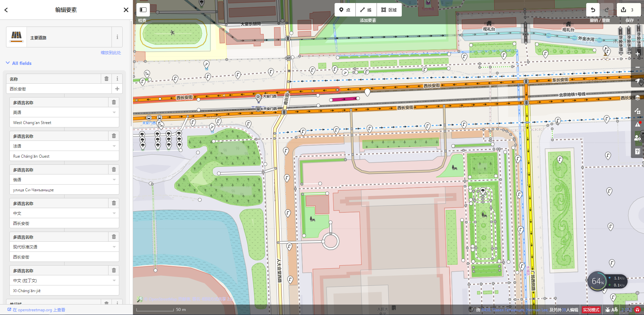Remove the English multilingual name
This screenshot has height=315, width=644.
114,102
